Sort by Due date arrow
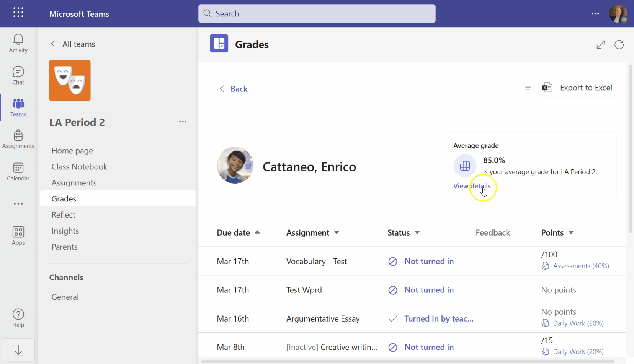Viewport: 634px width, 364px height. 257,232
